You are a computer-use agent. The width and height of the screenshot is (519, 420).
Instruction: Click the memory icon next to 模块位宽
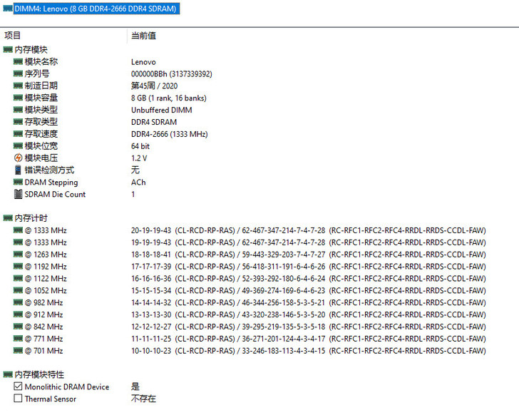click(x=18, y=146)
